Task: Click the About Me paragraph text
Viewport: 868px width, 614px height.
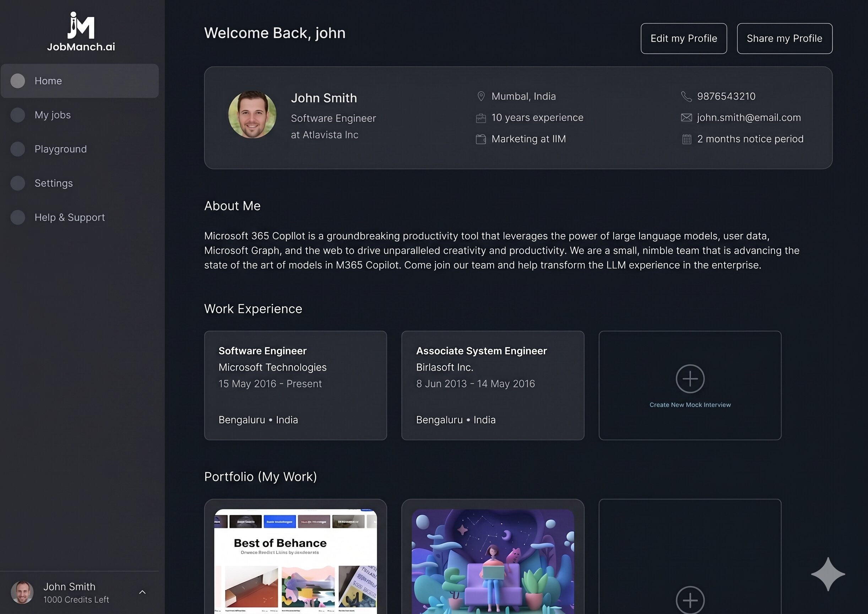Action: tap(502, 251)
